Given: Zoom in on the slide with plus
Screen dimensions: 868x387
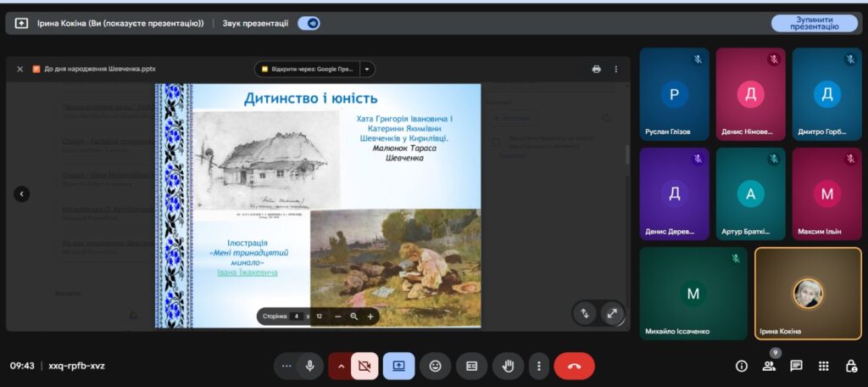Looking at the screenshot, I should (x=370, y=317).
